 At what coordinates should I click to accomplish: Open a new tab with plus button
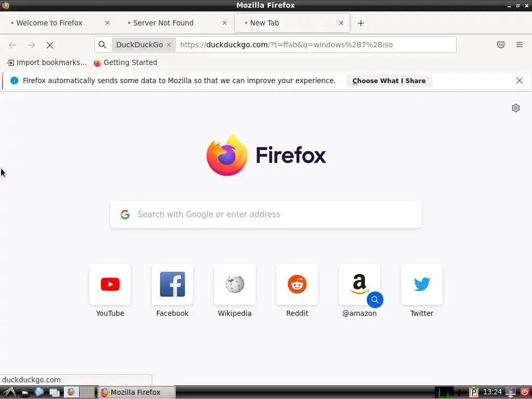point(361,23)
